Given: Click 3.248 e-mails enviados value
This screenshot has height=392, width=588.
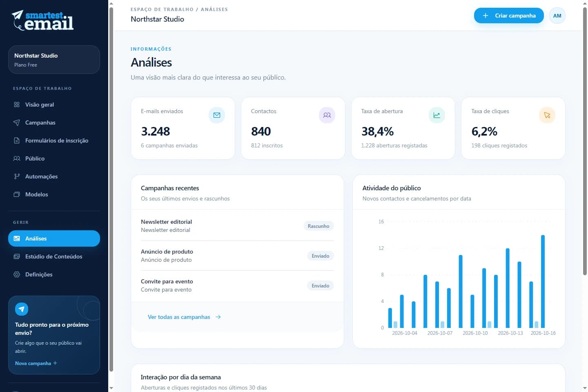Looking at the screenshot, I should 156,131.
